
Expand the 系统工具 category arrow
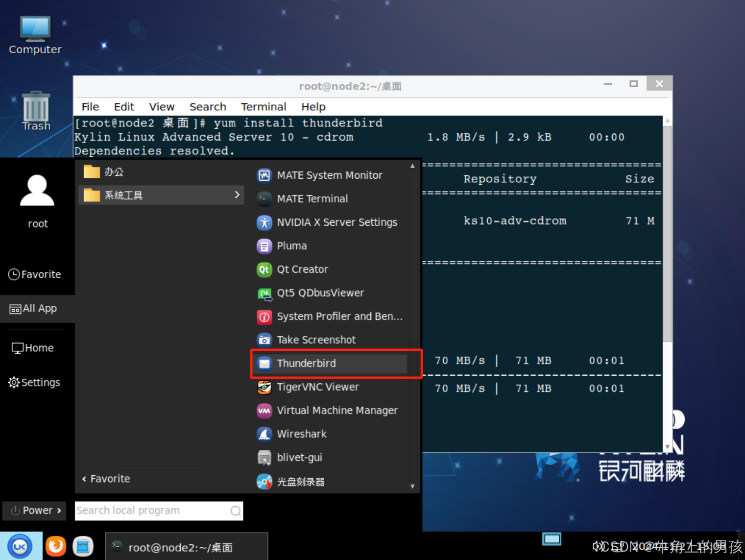(x=237, y=195)
